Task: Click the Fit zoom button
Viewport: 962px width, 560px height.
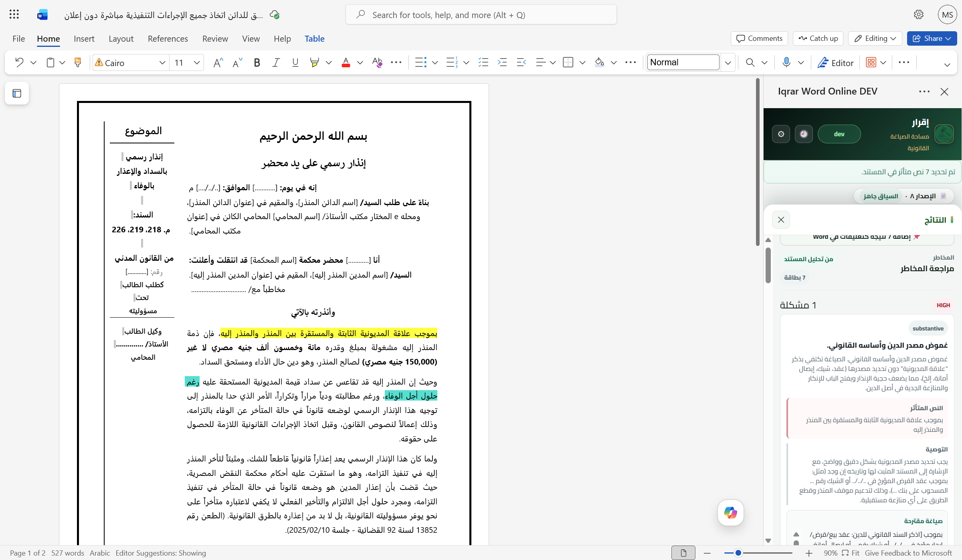Action: pos(851,553)
